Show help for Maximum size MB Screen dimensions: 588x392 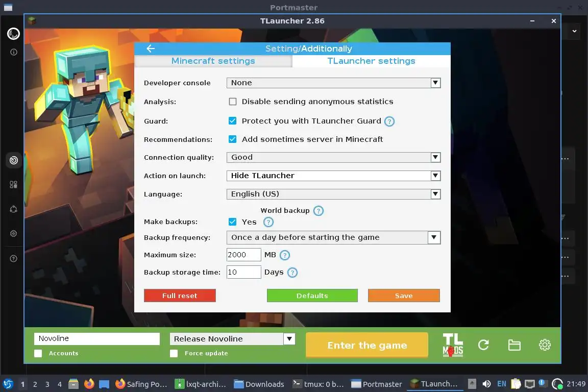point(285,255)
